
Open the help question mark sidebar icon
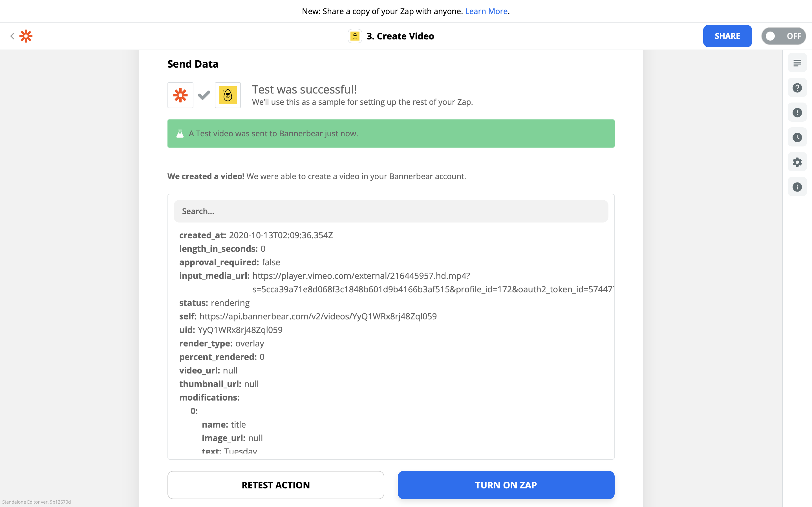coord(797,88)
